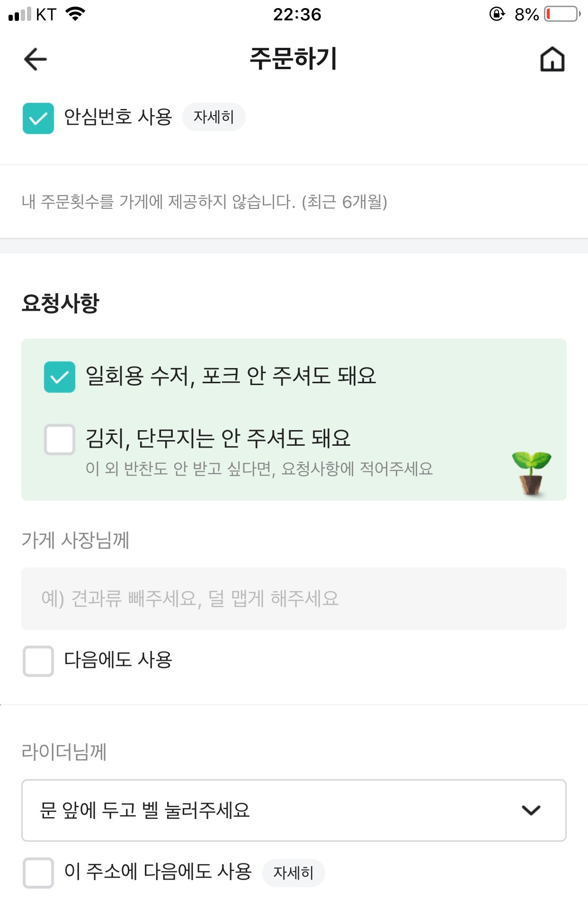This screenshot has width=588, height=918.
Task: Tap the 가게 사장님께 request input field
Action: coord(294,599)
